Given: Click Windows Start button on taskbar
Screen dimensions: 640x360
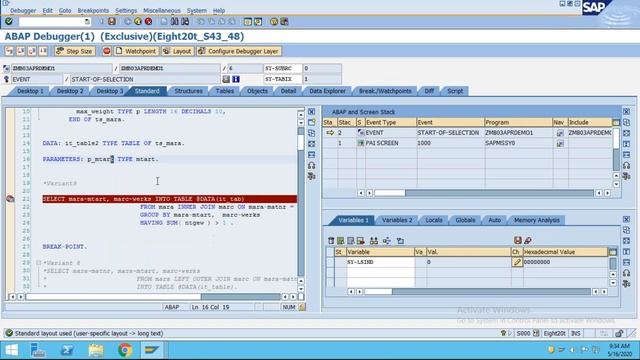Looking at the screenshot, I should click(11, 350).
